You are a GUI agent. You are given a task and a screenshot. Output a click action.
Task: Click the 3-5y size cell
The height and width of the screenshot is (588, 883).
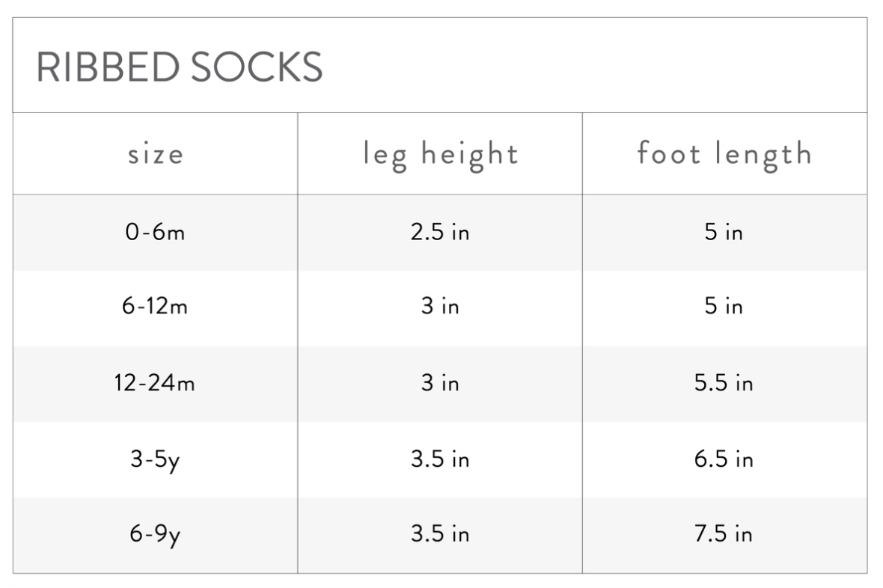point(156,459)
